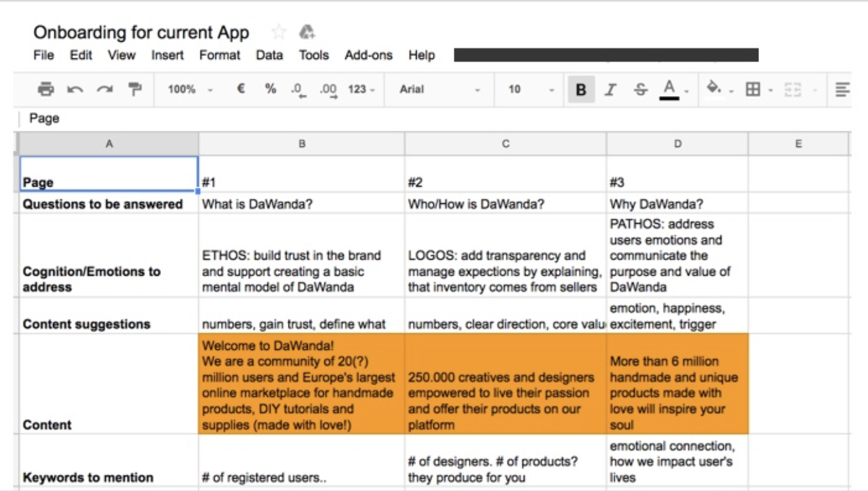Open the Tools menu

click(x=313, y=55)
